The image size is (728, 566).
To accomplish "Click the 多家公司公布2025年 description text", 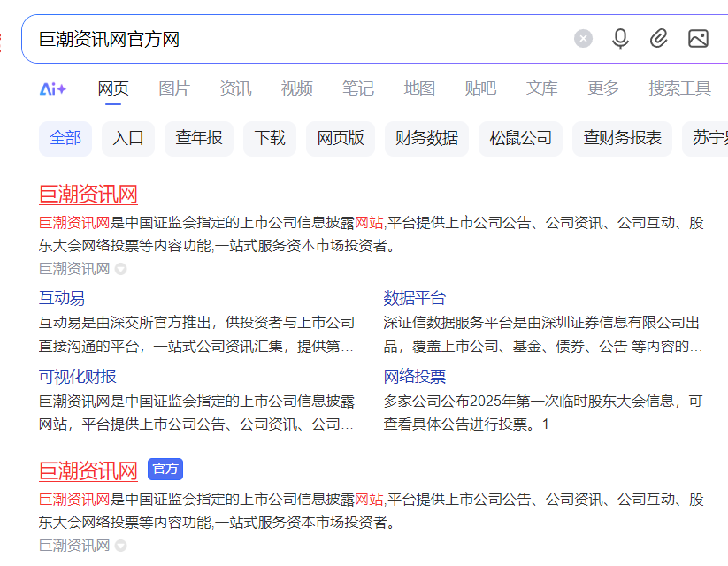I will point(542,412).
